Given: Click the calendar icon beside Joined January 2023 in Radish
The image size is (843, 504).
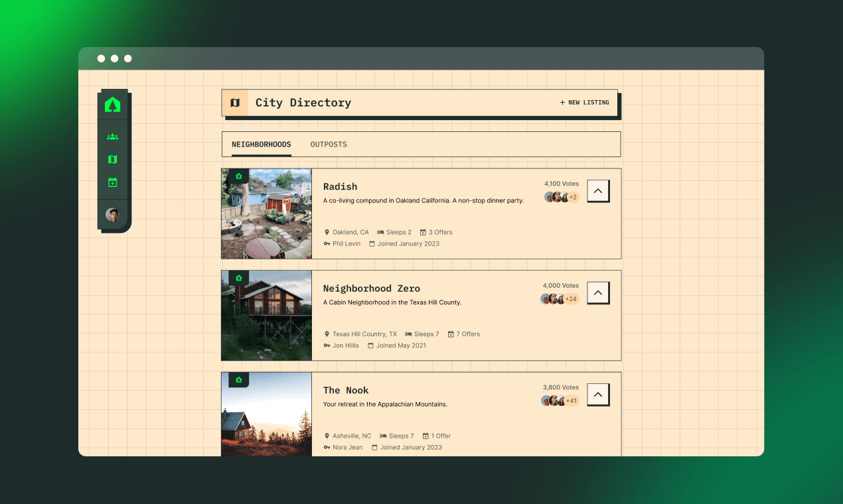Looking at the screenshot, I should click(372, 243).
